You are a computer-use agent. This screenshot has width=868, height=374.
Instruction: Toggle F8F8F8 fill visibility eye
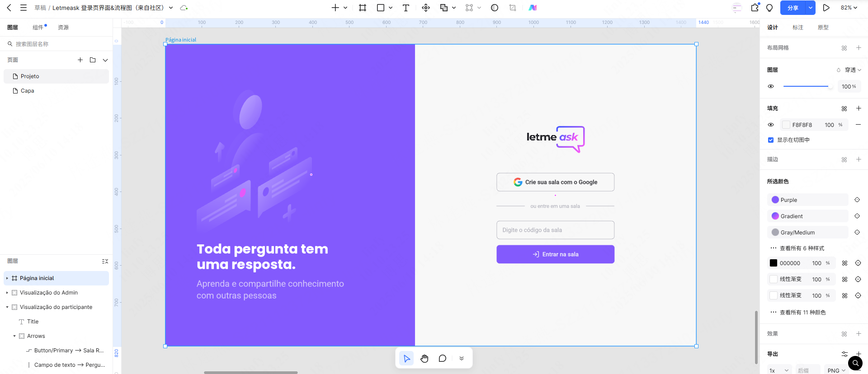click(x=771, y=125)
